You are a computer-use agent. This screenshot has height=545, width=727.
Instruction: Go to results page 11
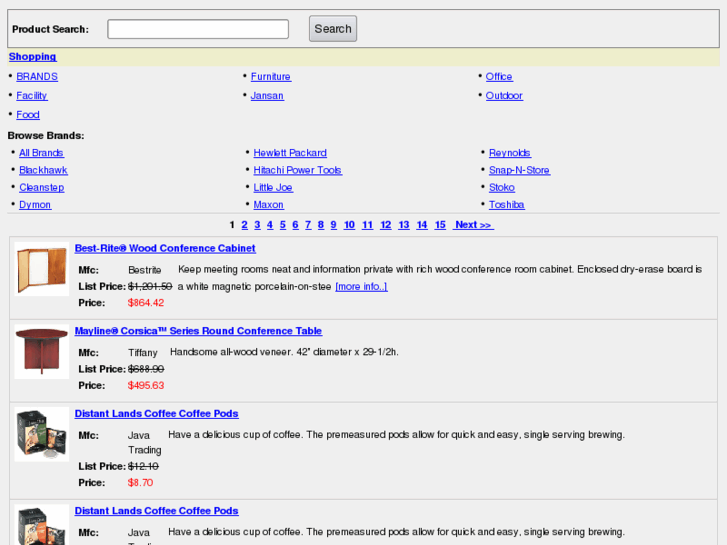[367, 225]
